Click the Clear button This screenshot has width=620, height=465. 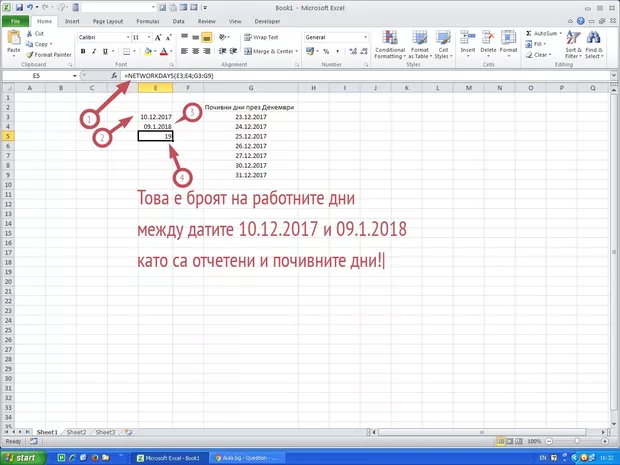[538, 55]
